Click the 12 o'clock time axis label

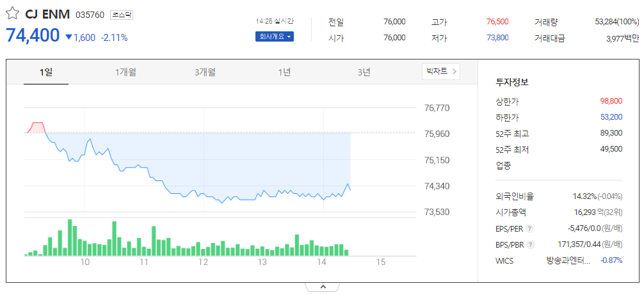click(204, 262)
